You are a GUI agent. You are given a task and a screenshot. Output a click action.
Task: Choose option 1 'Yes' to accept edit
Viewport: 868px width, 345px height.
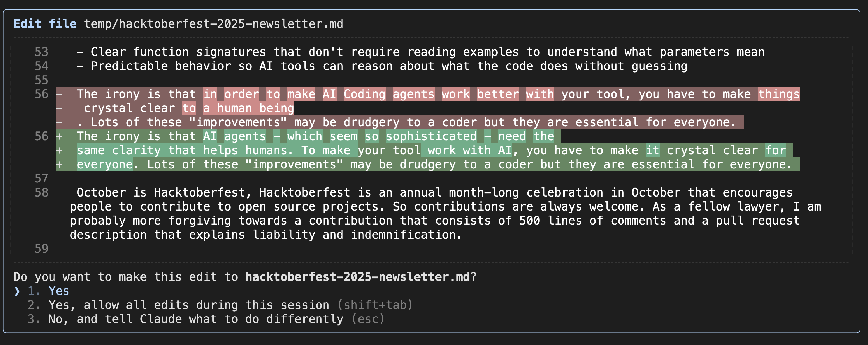coord(59,291)
